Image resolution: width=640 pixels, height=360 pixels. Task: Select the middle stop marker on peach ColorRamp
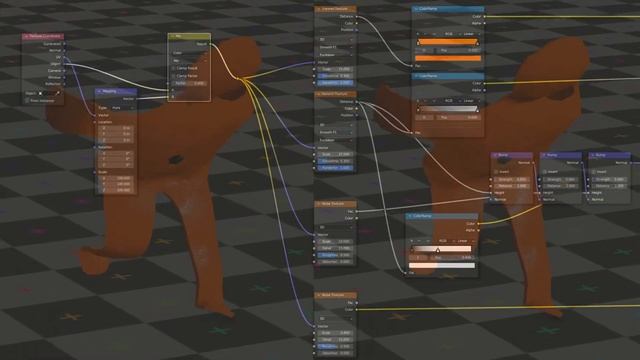click(x=438, y=250)
